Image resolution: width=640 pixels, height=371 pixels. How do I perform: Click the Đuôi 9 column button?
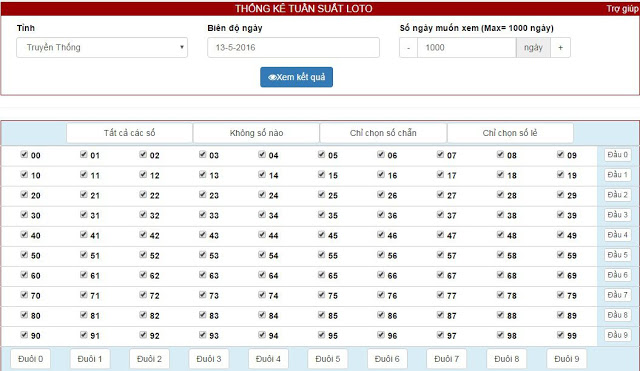(x=567, y=359)
